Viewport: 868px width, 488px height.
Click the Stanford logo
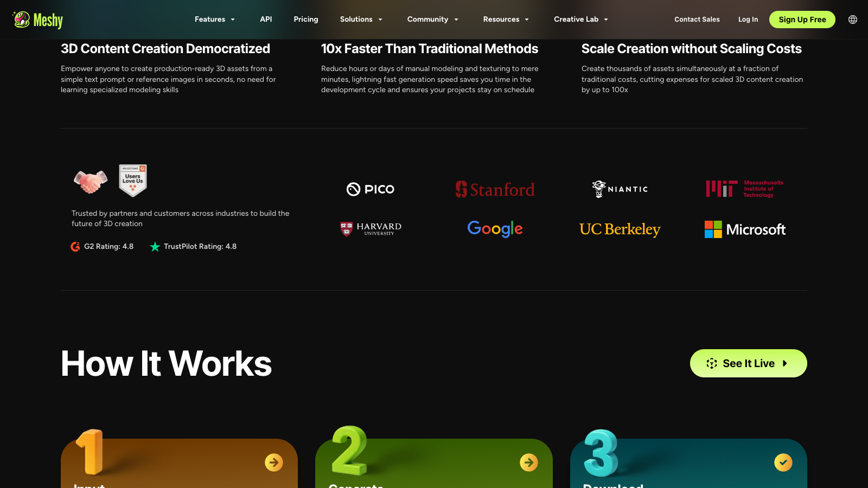click(x=495, y=189)
